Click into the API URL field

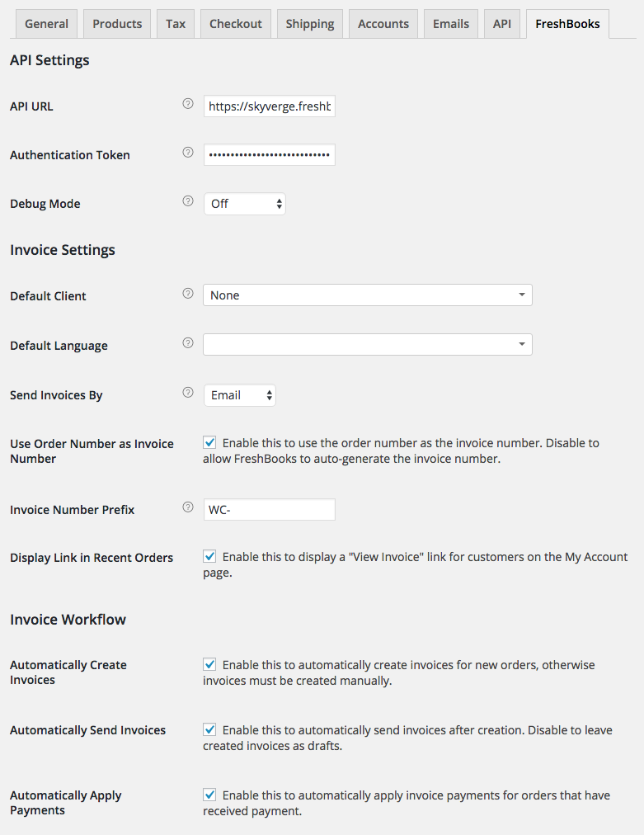click(270, 106)
